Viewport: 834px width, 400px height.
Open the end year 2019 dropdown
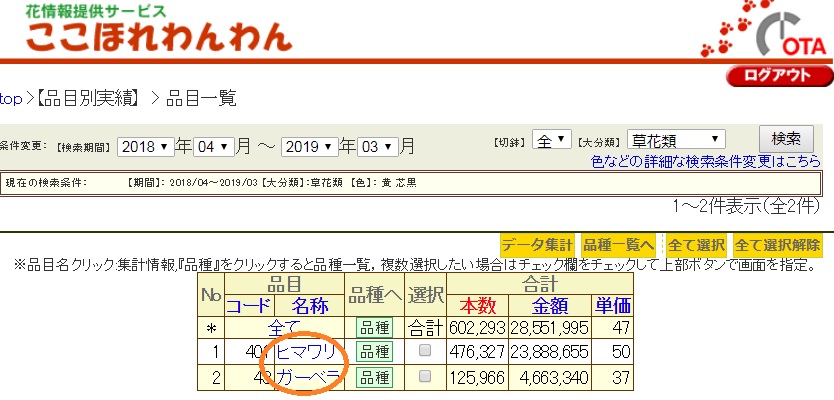point(310,146)
